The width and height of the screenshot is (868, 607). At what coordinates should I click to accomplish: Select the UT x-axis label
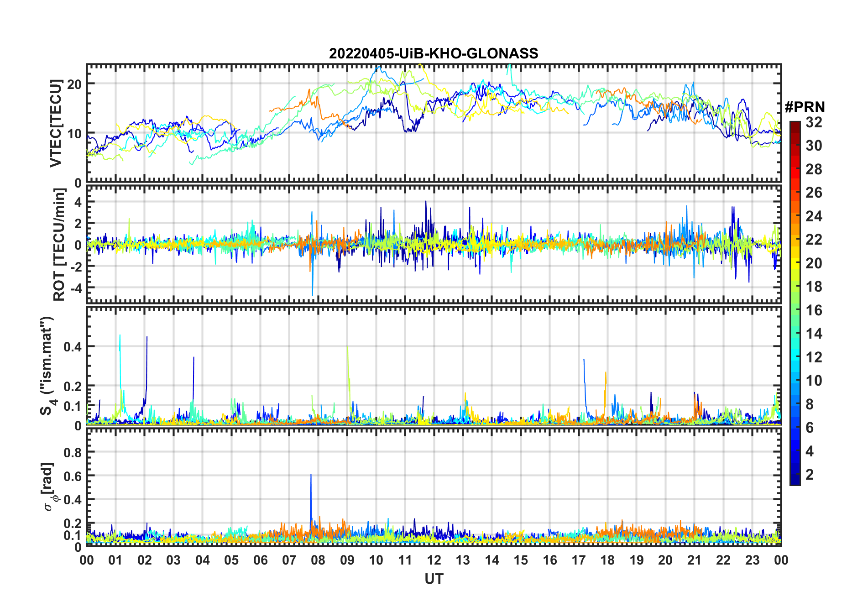pyautogui.click(x=434, y=579)
